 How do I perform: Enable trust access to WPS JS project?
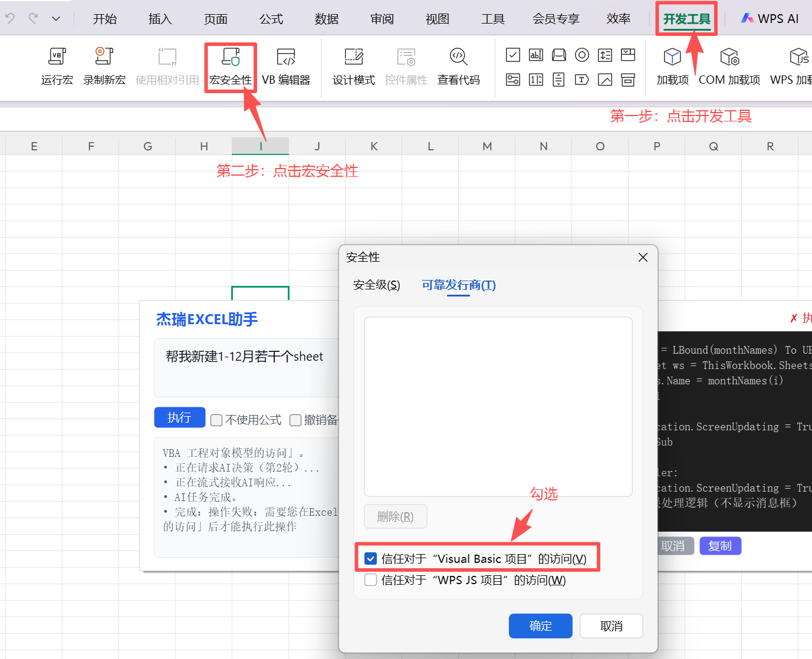[x=371, y=580]
